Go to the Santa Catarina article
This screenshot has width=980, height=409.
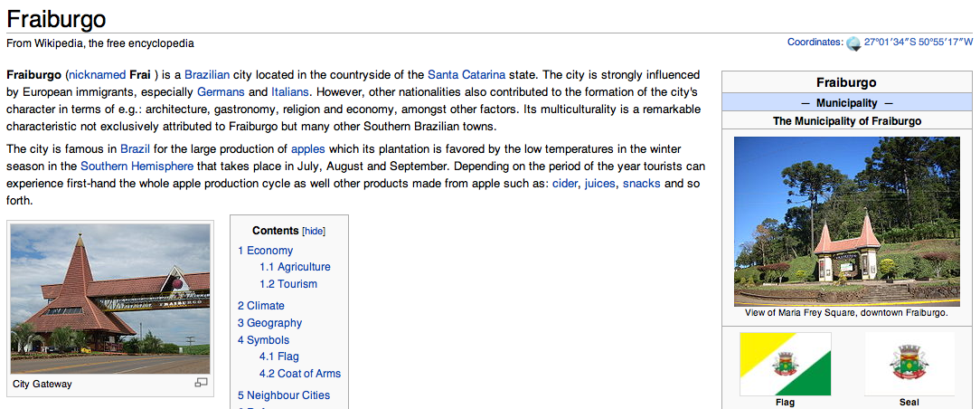pos(466,75)
